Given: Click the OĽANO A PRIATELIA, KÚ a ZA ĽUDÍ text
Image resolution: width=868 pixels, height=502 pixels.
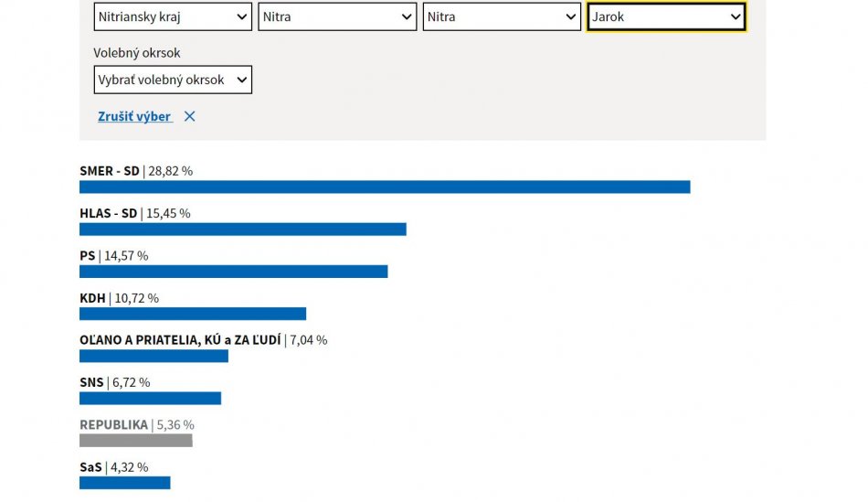Looking at the screenshot, I should pos(180,340).
